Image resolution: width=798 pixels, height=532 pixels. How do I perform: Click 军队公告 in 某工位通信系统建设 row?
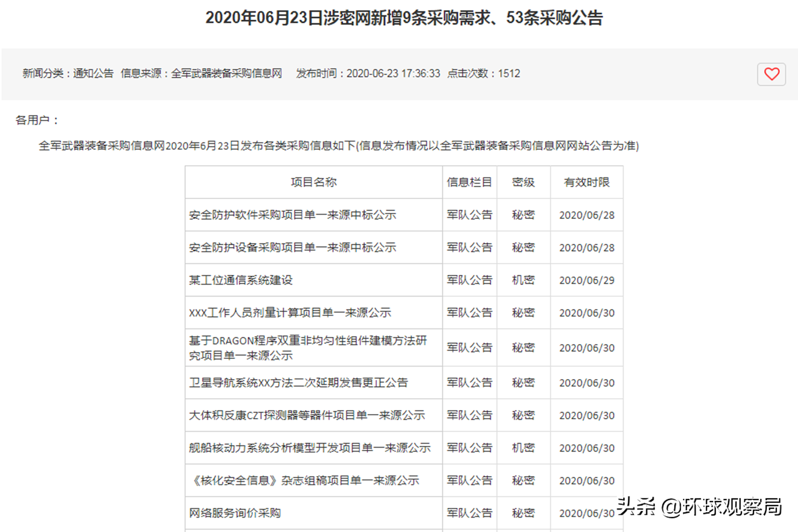(470, 280)
